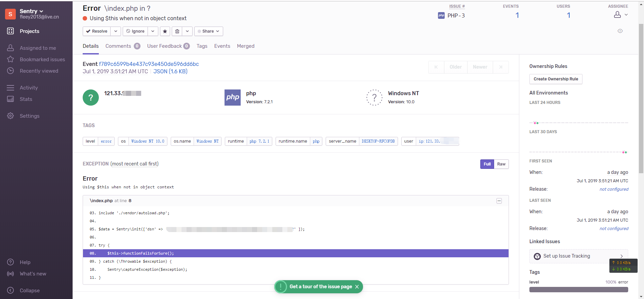Screen dimensions: 644x299
Task: Open the Assignee dropdown
Action: [621, 15]
